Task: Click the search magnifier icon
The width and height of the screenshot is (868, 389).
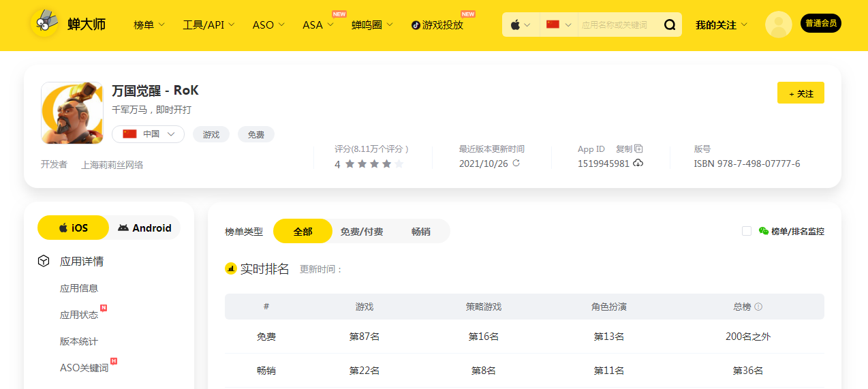Action: [670, 25]
